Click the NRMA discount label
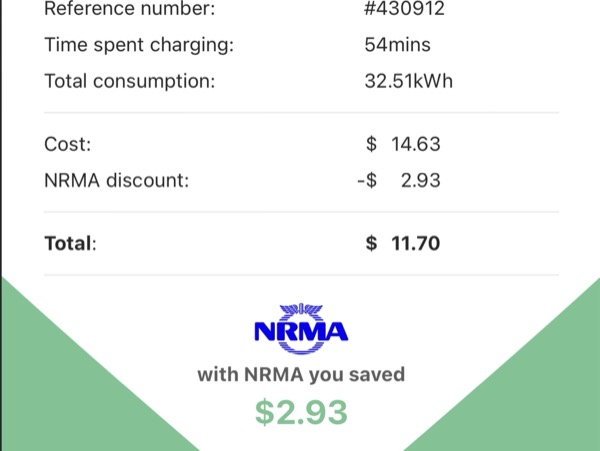600x451 pixels. pyautogui.click(x=117, y=180)
